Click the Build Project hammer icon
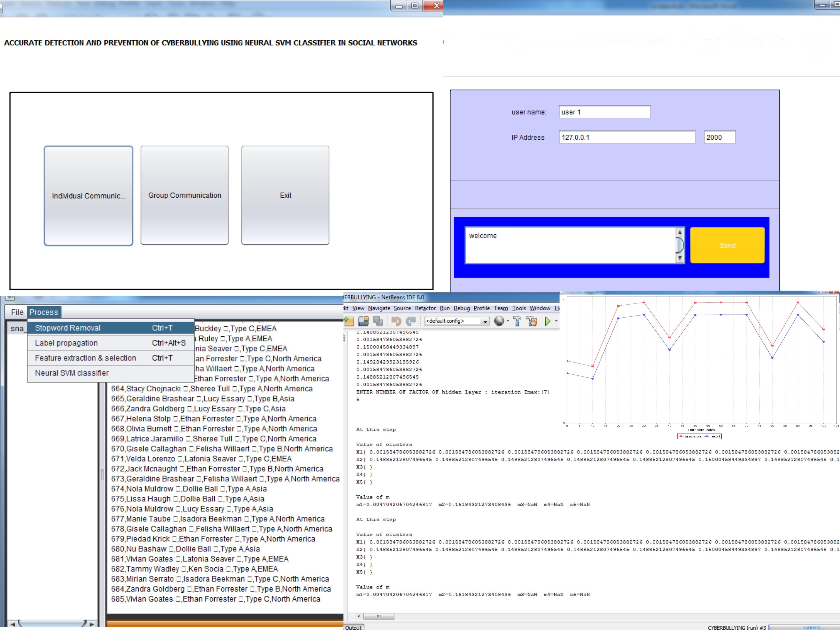The height and width of the screenshot is (630, 840). coord(517,321)
